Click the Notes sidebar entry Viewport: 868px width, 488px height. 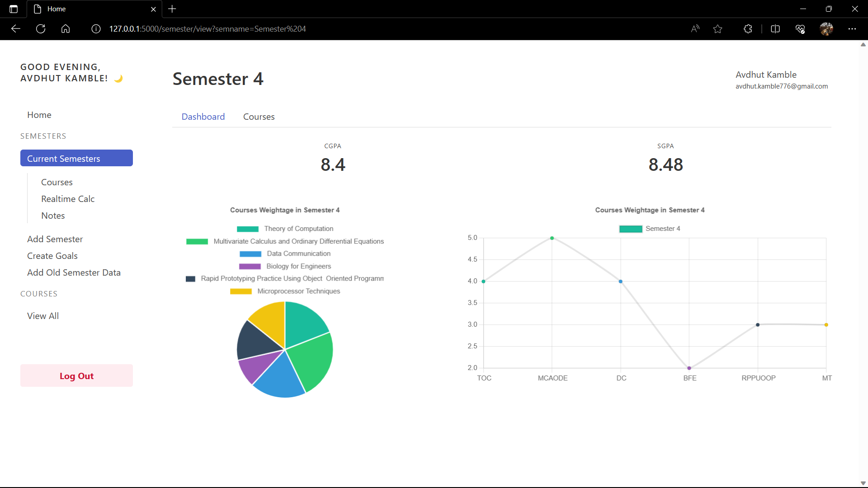coord(52,216)
